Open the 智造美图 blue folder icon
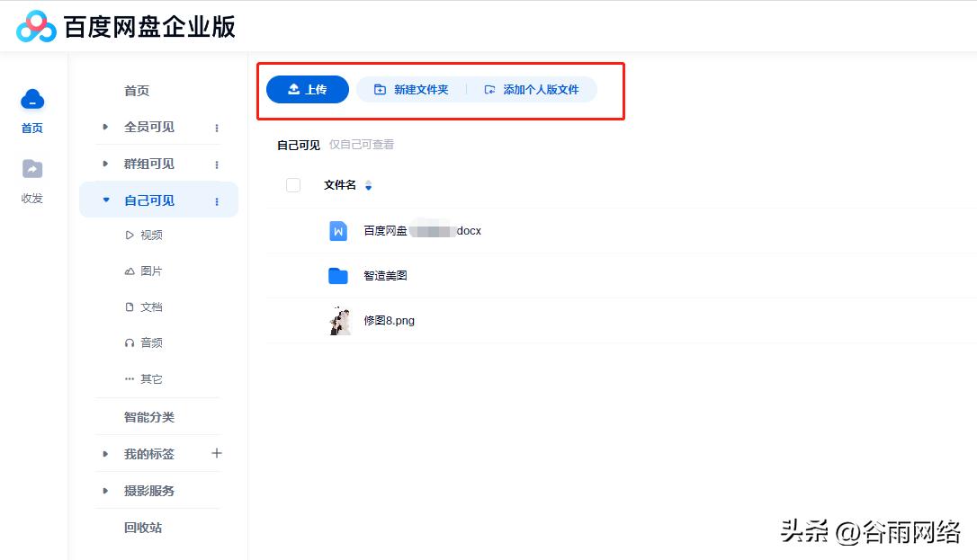 click(x=337, y=275)
